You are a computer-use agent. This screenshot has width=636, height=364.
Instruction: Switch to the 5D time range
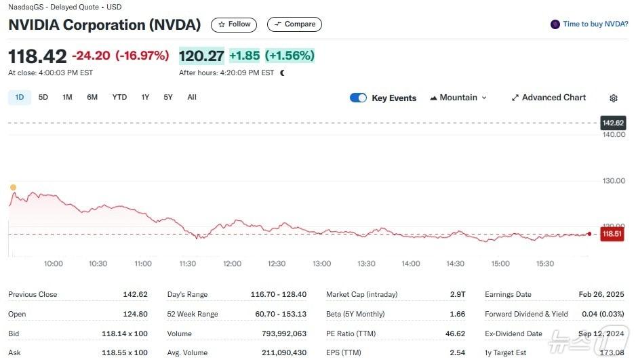point(43,97)
